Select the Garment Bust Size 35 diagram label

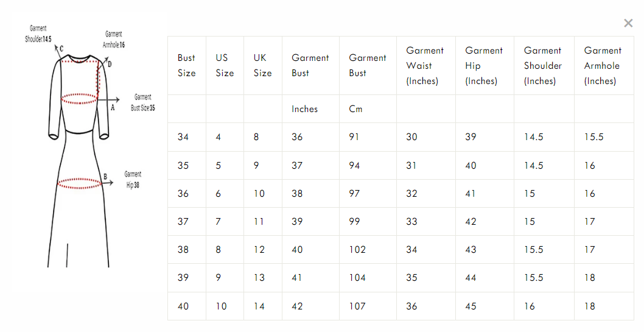[x=143, y=102]
